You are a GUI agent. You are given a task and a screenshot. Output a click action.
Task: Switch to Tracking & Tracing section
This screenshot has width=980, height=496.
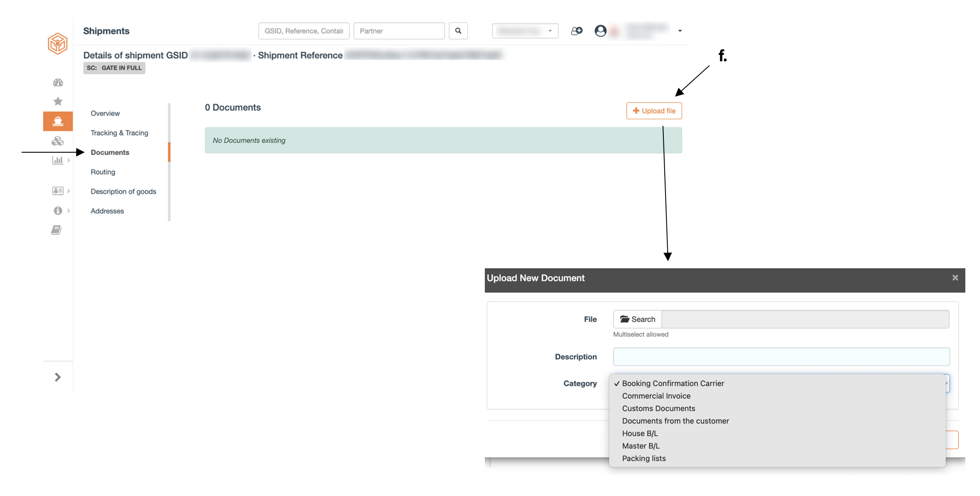coord(119,133)
